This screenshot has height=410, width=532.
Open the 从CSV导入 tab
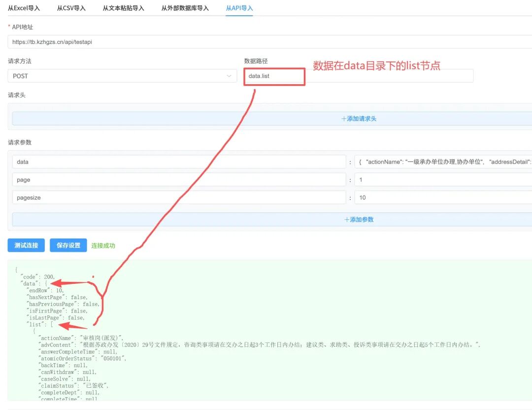pyautogui.click(x=71, y=8)
